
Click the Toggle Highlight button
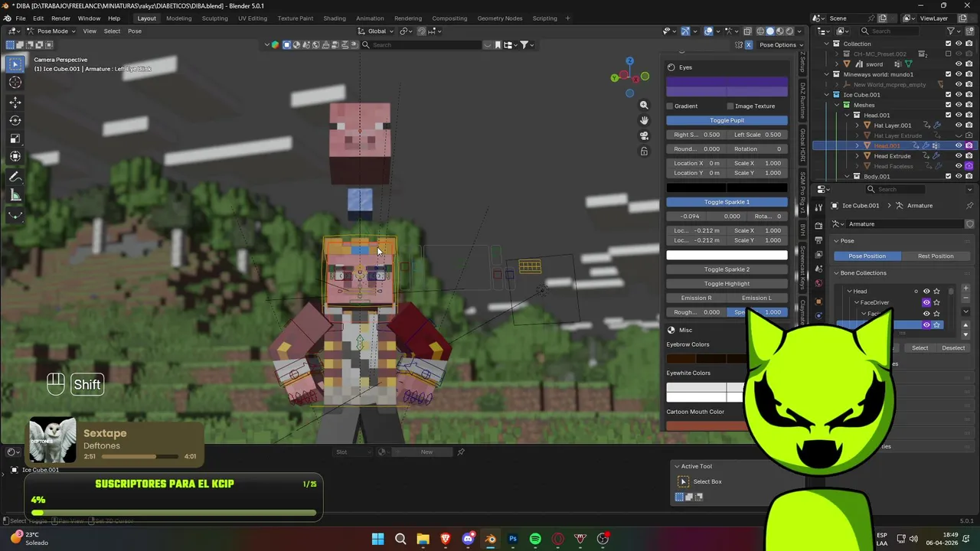[727, 284]
